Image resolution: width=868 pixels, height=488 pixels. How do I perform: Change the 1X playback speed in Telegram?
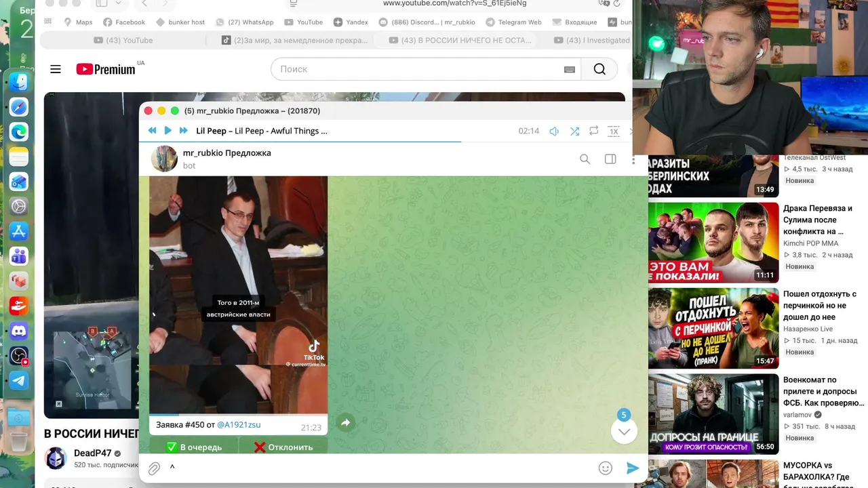click(x=614, y=131)
